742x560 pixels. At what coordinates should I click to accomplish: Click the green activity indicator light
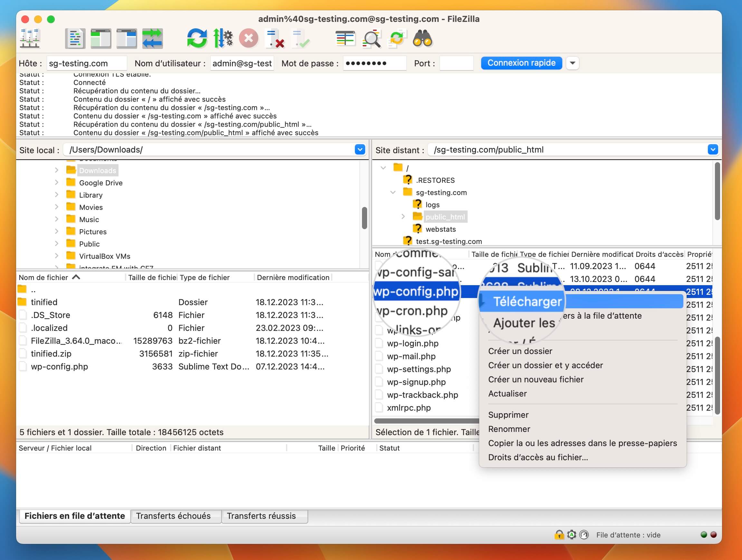(704, 535)
